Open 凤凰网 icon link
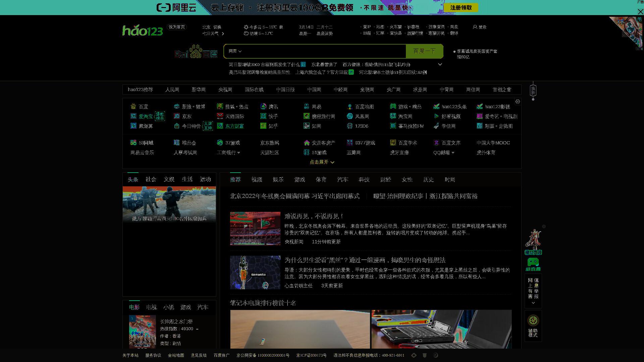 pos(350,116)
